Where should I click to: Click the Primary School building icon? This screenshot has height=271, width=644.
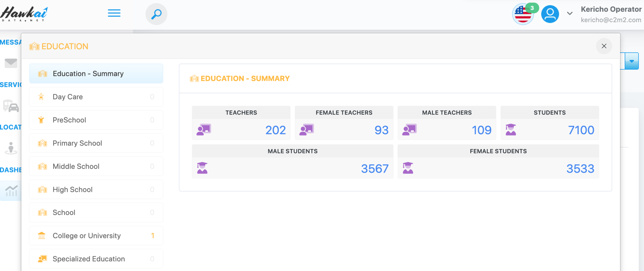click(42, 143)
